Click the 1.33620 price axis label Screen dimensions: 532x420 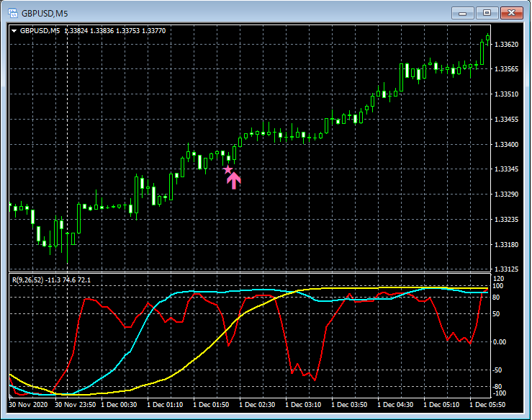point(508,45)
